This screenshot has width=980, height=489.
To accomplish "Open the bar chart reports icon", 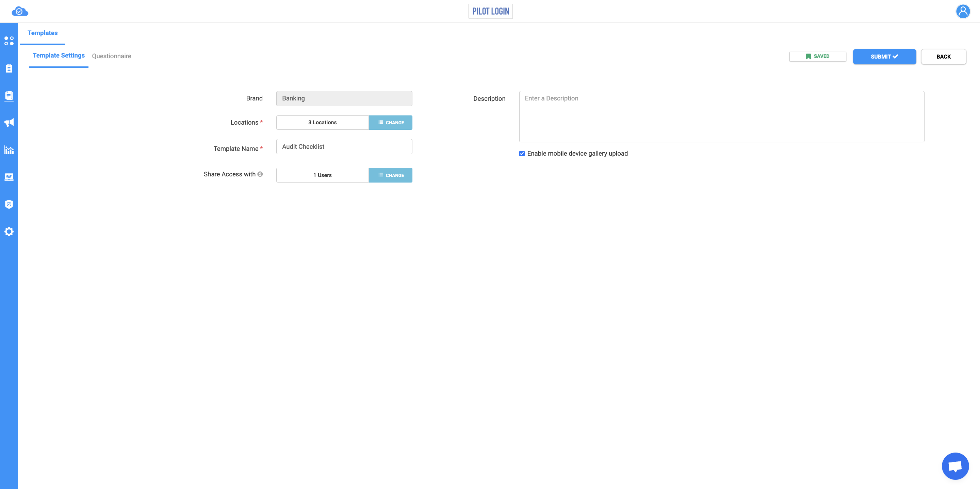I will pos(9,150).
